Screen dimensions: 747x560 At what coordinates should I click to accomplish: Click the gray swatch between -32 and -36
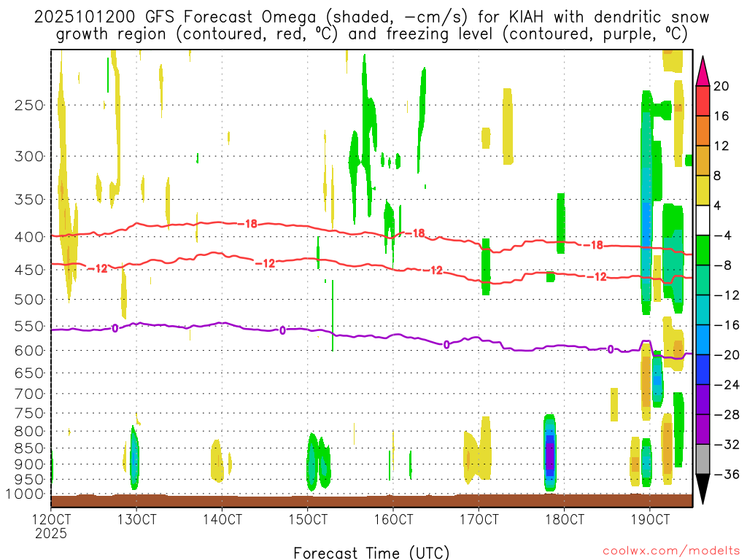[703, 459]
